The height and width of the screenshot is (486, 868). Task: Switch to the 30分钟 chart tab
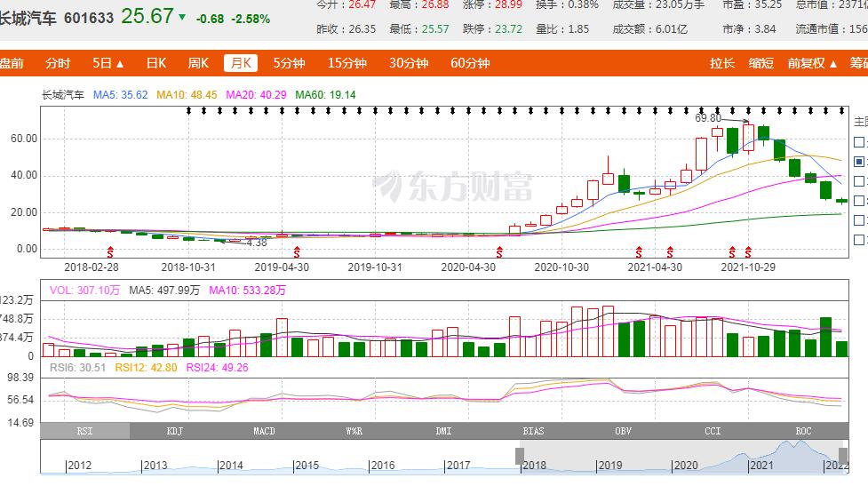[x=409, y=63]
